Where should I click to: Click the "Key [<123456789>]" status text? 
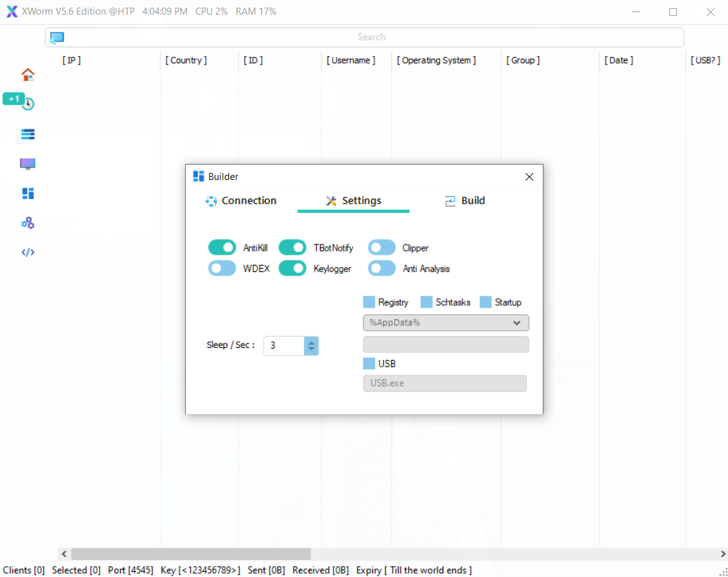click(201, 571)
